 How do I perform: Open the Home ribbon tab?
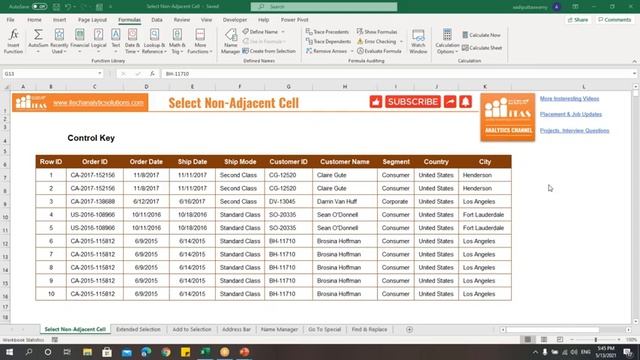click(34, 20)
